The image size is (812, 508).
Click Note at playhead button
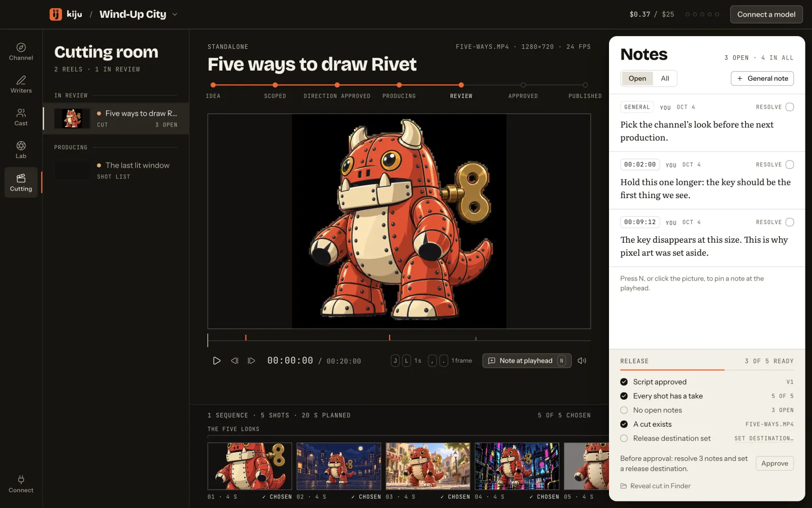tap(527, 361)
